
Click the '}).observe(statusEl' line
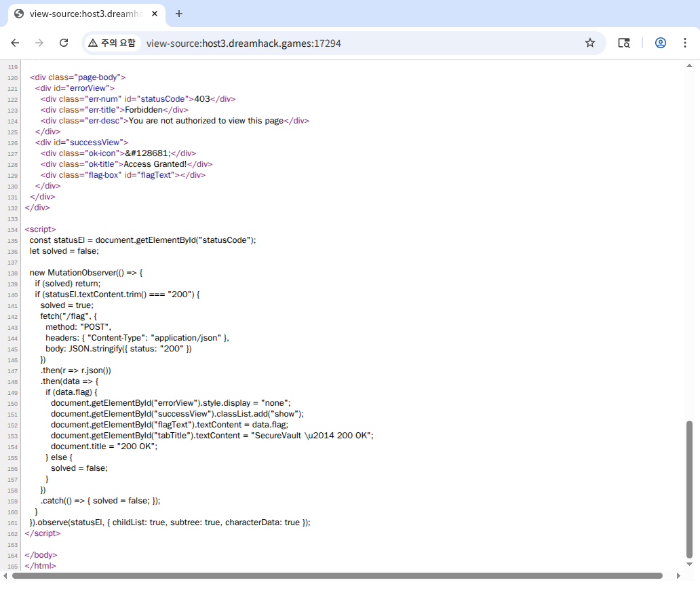tap(170, 522)
